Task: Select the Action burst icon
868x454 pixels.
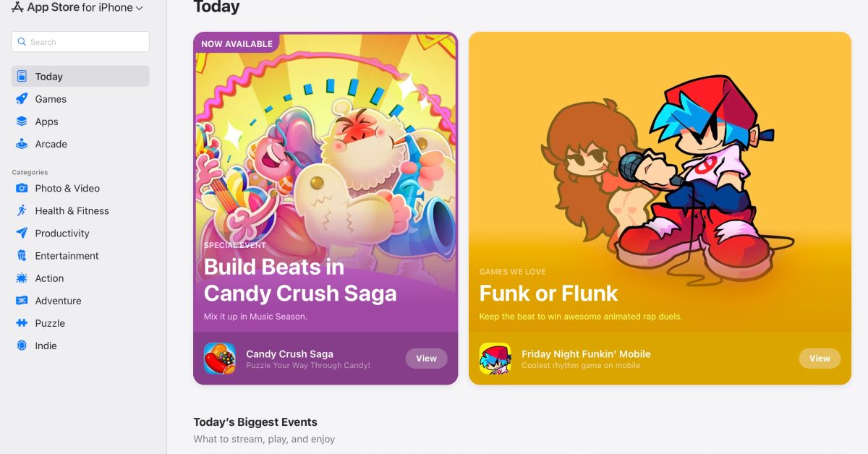Action: [x=22, y=278]
